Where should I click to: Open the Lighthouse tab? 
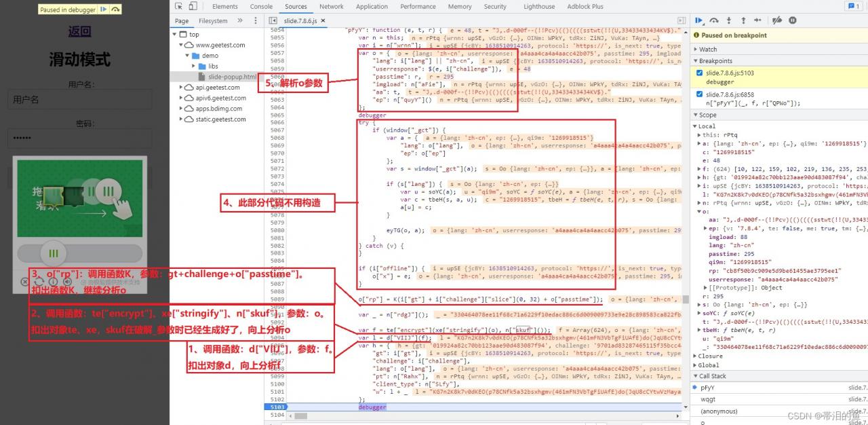click(x=539, y=6)
